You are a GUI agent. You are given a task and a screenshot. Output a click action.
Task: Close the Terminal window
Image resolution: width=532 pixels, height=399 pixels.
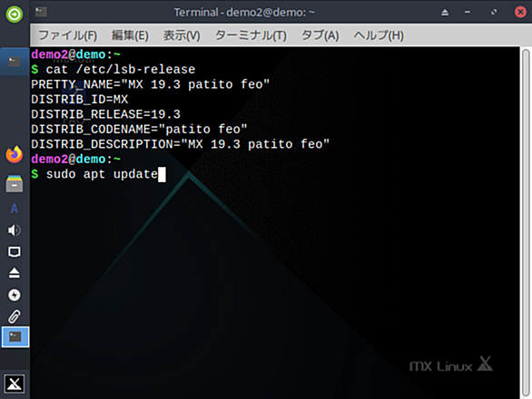520,12
